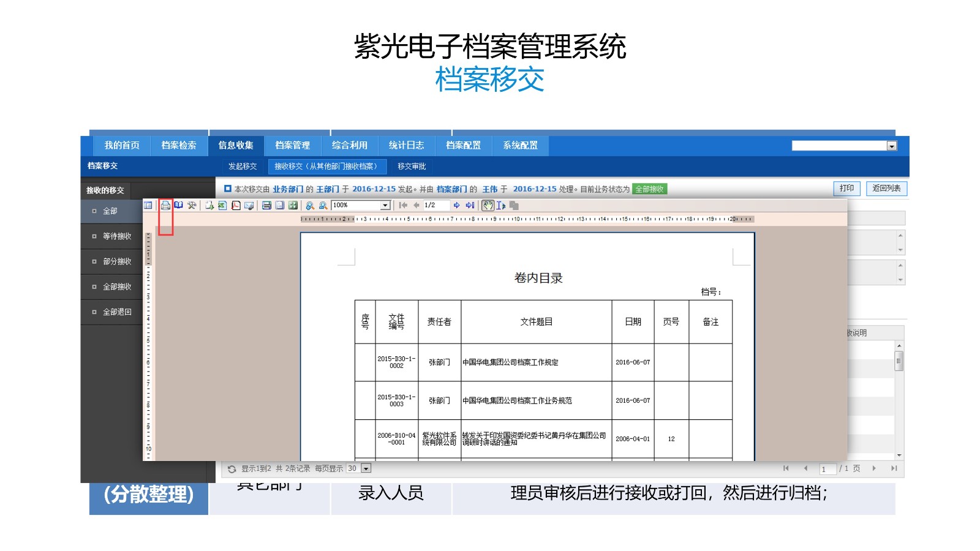Switch to 发起移交 subtab

pyautogui.click(x=243, y=167)
